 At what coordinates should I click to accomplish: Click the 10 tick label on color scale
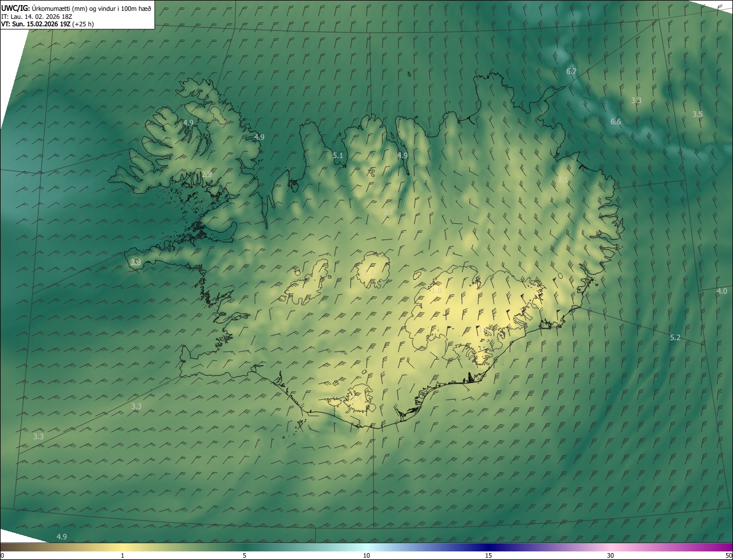tap(366, 555)
